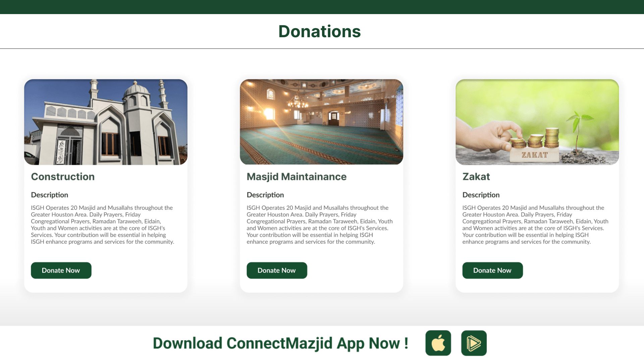Click Donate Now for Zakat

pyautogui.click(x=492, y=270)
